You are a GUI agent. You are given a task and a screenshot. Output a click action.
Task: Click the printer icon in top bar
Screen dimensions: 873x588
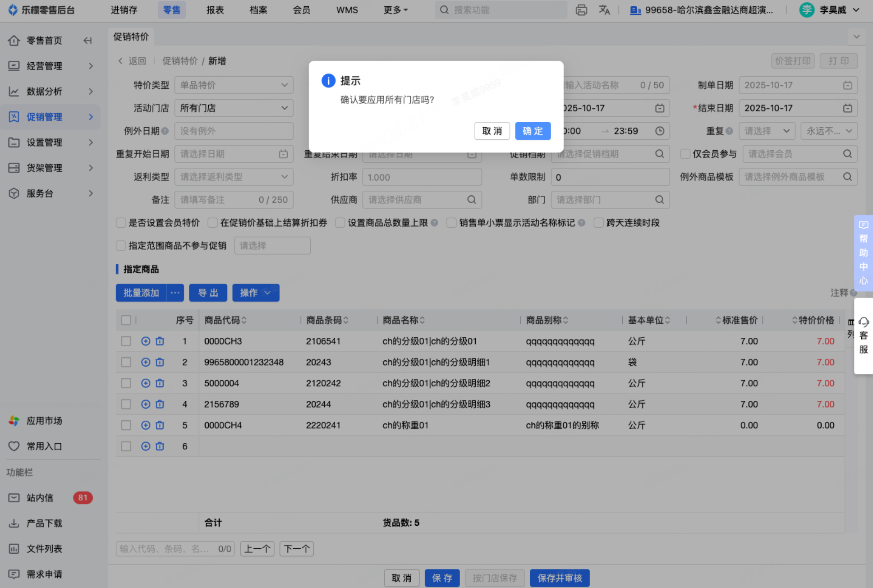click(x=581, y=10)
